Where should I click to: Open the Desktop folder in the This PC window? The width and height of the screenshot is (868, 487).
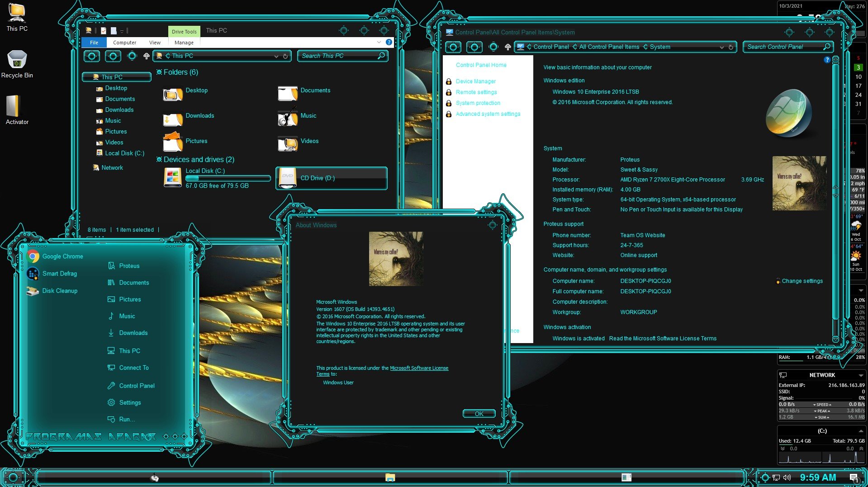(x=185, y=94)
